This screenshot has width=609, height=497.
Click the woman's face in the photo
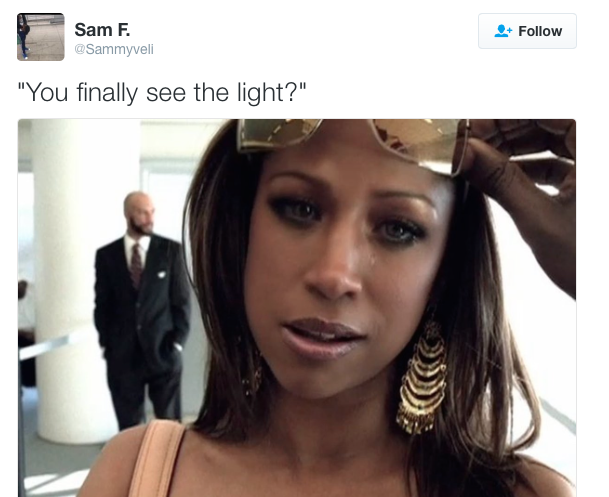pyautogui.click(x=342, y=272)
